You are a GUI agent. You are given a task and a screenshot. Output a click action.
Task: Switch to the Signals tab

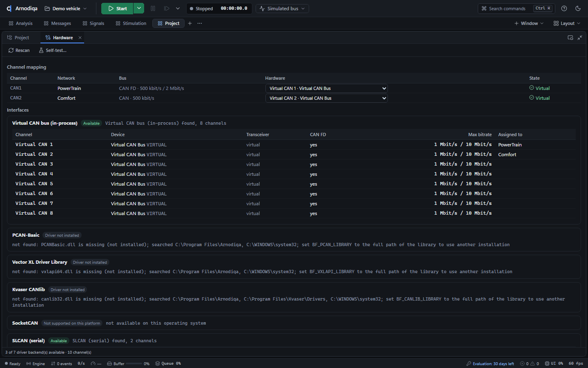[x=93, y=23]
